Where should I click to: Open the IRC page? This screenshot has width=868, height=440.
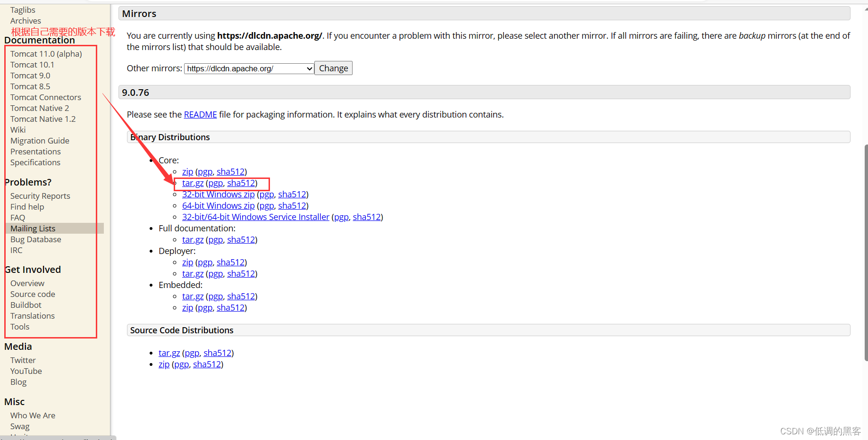tap(16, 250)
